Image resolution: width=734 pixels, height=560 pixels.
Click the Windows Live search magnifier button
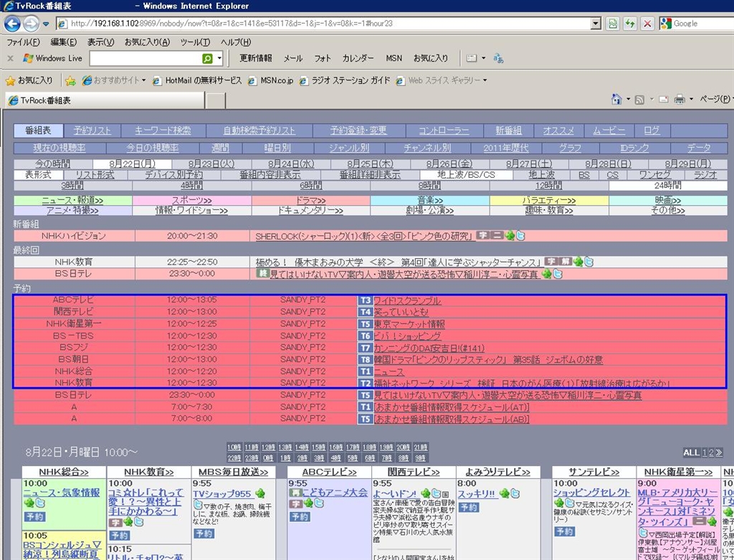[x=207, y=59]
